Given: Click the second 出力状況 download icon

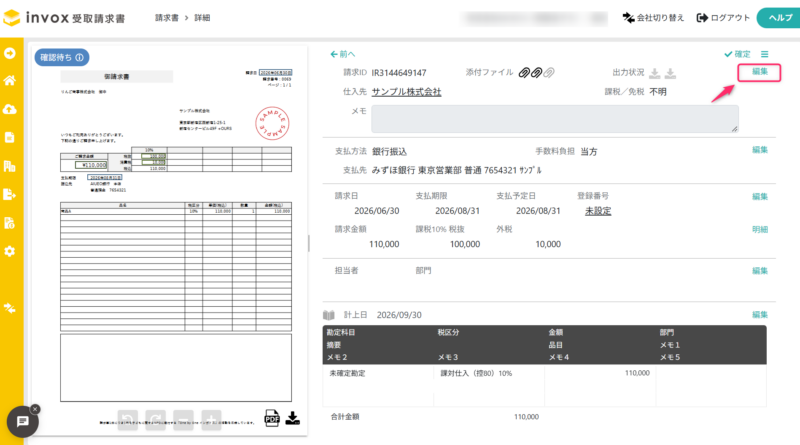Looking at the screenshot, I should click(x=670, y=73).
